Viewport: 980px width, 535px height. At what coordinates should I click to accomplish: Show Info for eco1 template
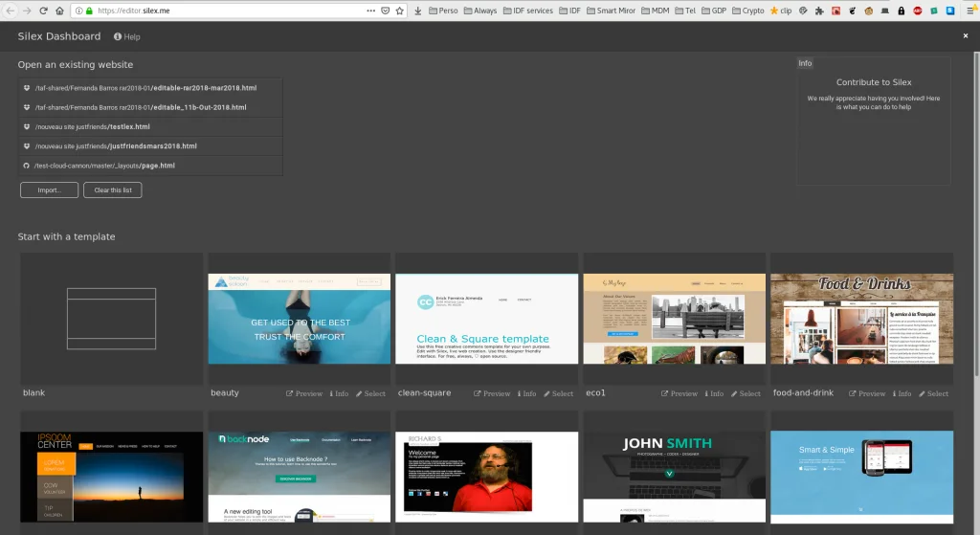pyautogui.click(x=714, y=393)
